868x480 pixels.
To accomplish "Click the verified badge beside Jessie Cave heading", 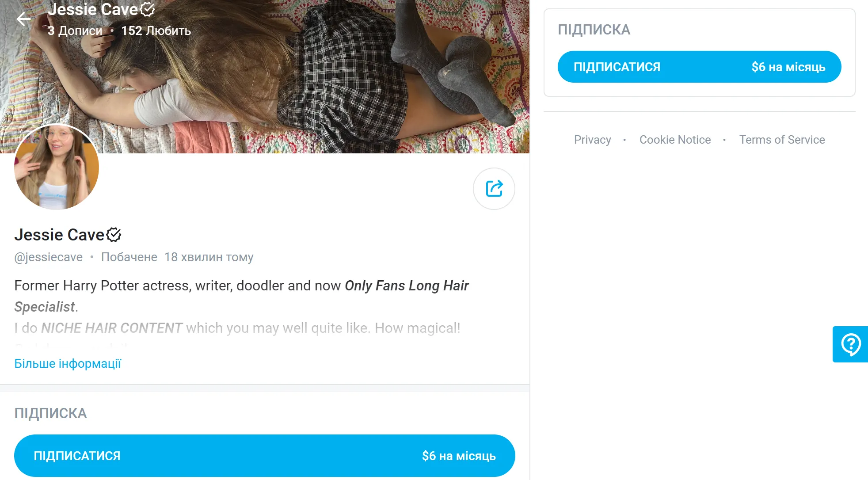I will click(x=114, y=235).
